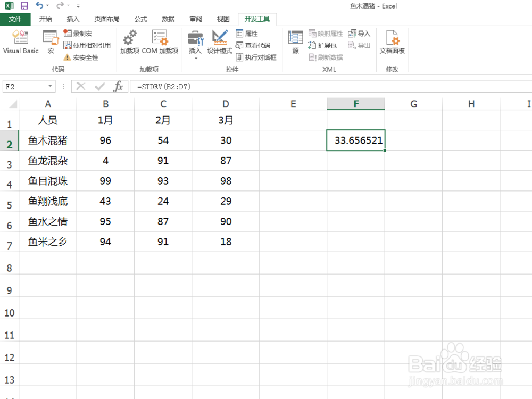Open the undo history dropdown arrow
Screen dimensions: 532x399
[47, 6]
